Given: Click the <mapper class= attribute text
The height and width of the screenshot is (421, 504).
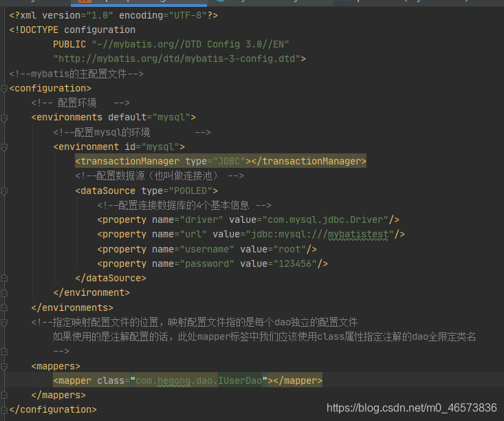Looking at the screenshot, I should pyautogui.click(x=91, y=381).
